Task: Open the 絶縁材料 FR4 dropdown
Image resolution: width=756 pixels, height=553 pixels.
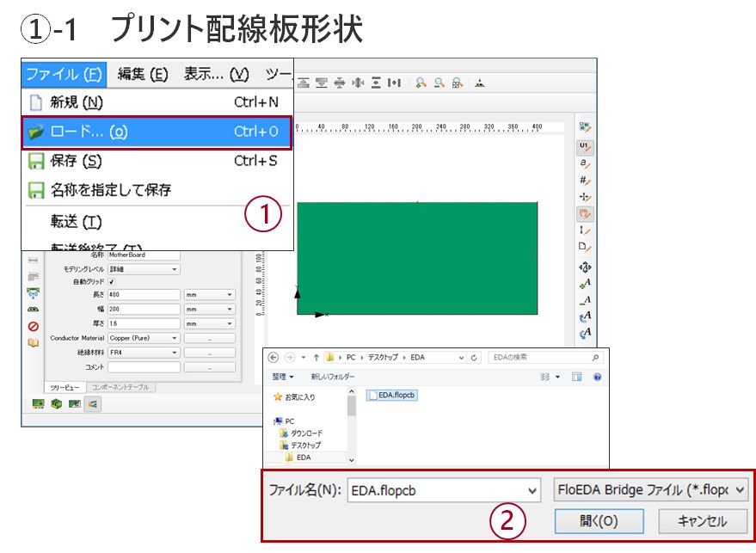Action: (144, 353)
